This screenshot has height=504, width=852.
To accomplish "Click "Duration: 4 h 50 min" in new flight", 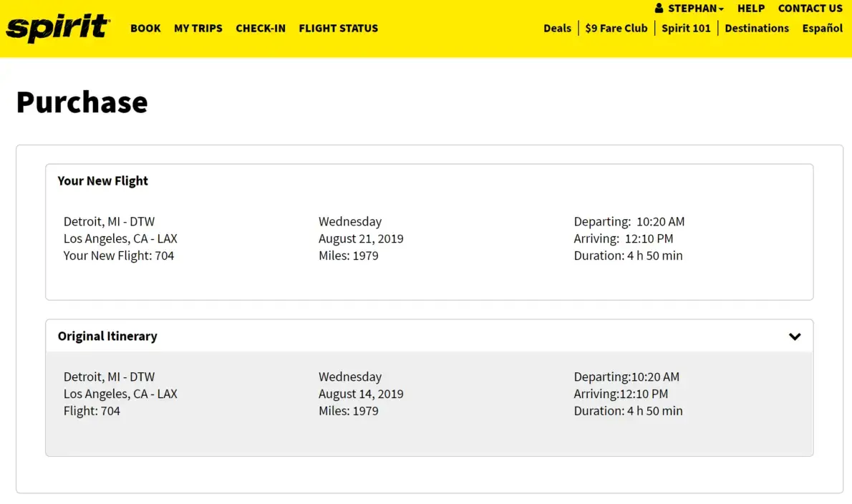I will (x=628, y=256).
